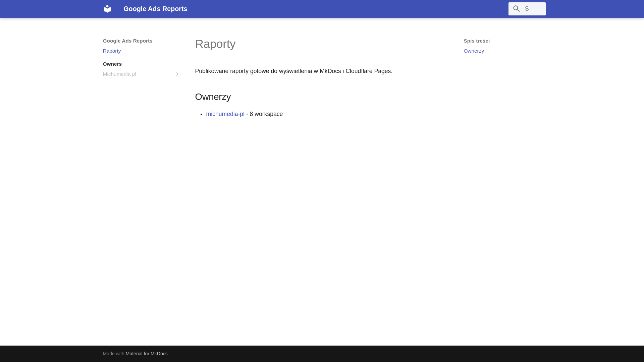Jump to Ownerzy in table of contents

point(474,51)
